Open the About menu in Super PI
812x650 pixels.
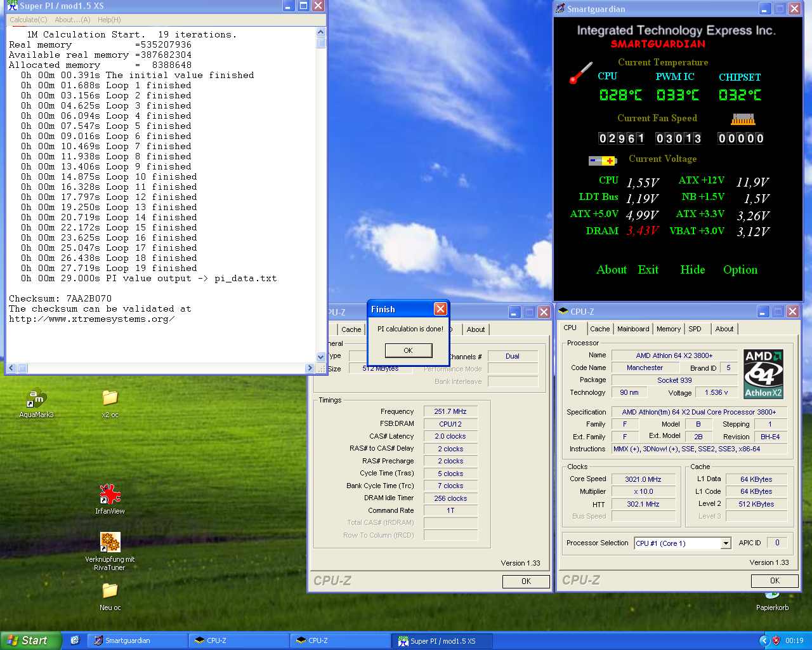click(x=72, y=20)
